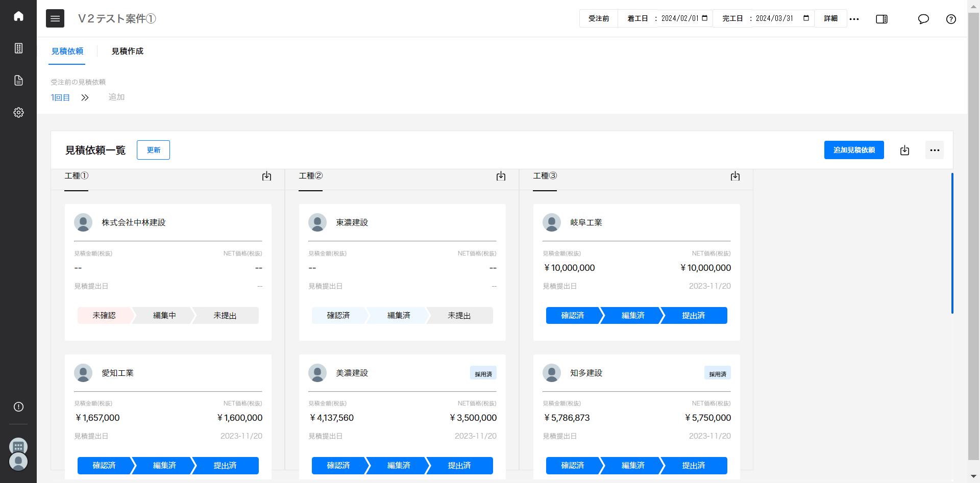The image size is (980, 483).
Task: Open the documents icon in the left sidebar
Action: coord(18,80)
